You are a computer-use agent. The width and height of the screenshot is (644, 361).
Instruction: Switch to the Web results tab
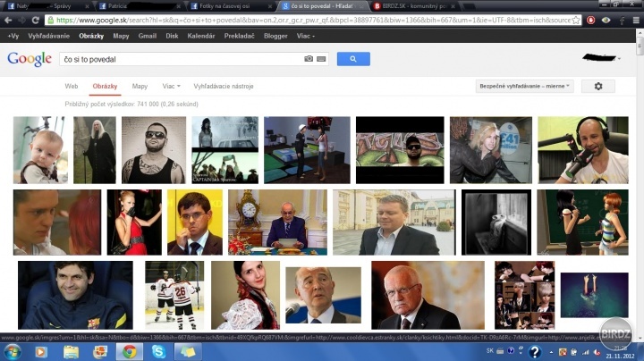tap(71, 86)
